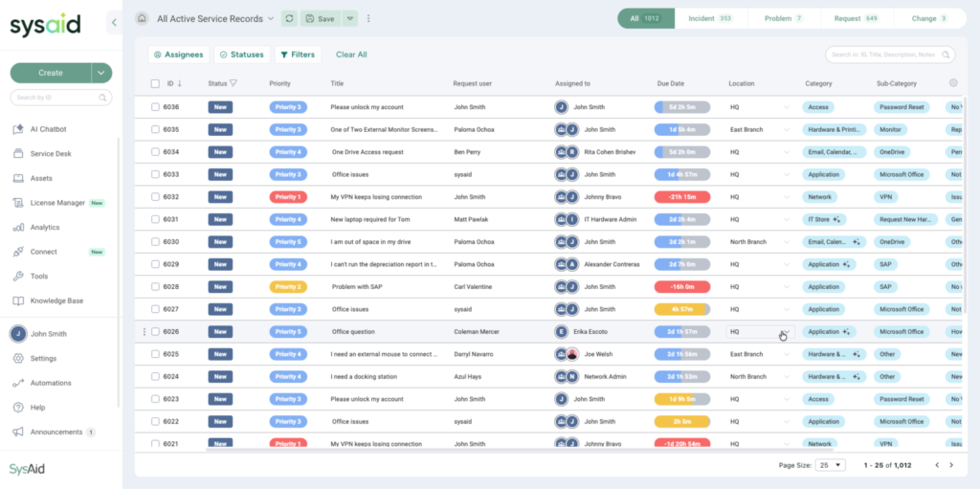Click the column settings gear icon
Screen dimensions: 980x489
[x=953, y=83]
